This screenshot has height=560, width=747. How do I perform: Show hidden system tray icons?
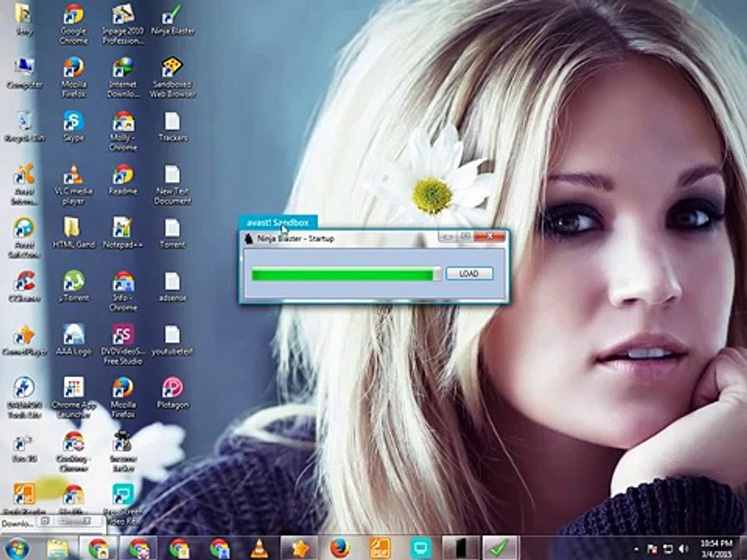(637, 549)
